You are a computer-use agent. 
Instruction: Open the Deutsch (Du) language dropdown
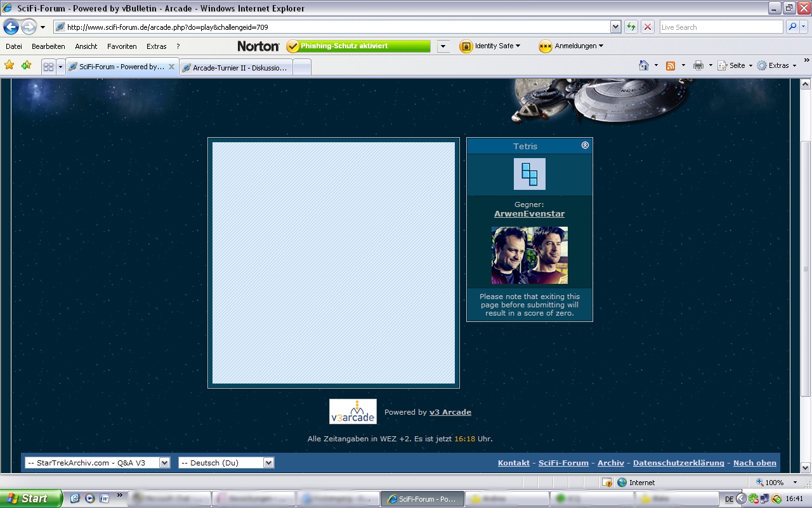[x=226, y=463]
